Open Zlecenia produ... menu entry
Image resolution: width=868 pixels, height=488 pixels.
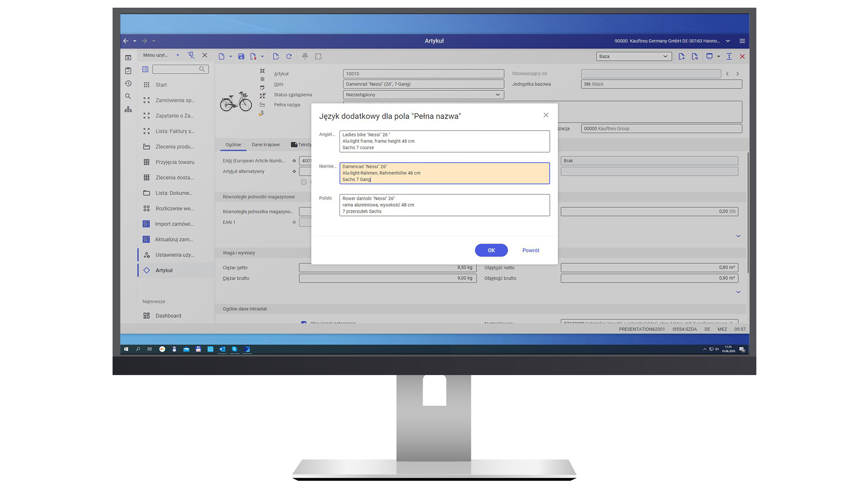[175, 147]
